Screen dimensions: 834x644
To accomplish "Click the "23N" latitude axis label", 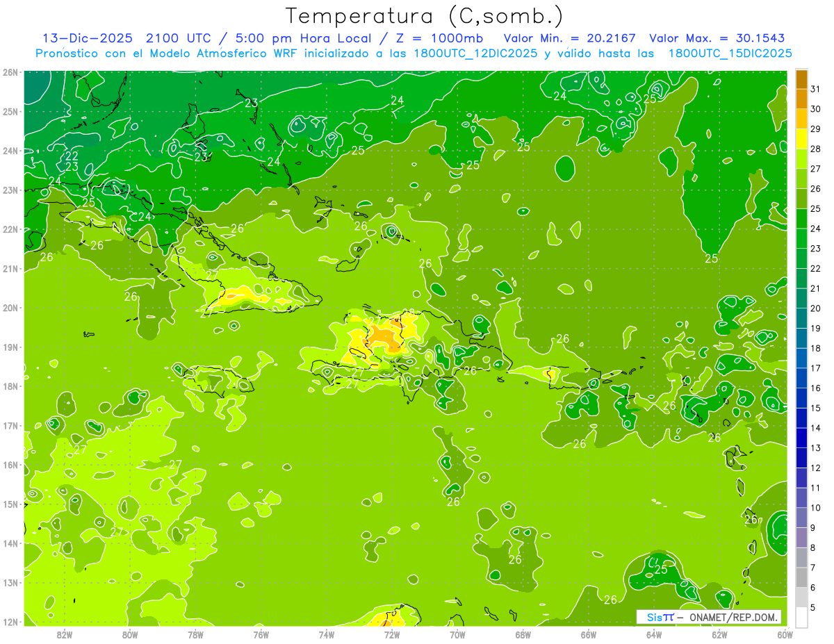I will click(x=10, y=190).
